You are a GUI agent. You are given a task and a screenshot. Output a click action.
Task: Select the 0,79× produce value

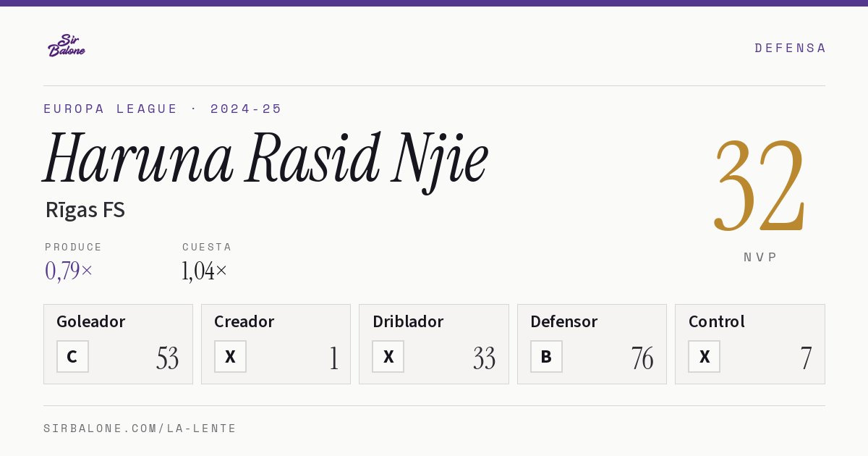point(69,271)
